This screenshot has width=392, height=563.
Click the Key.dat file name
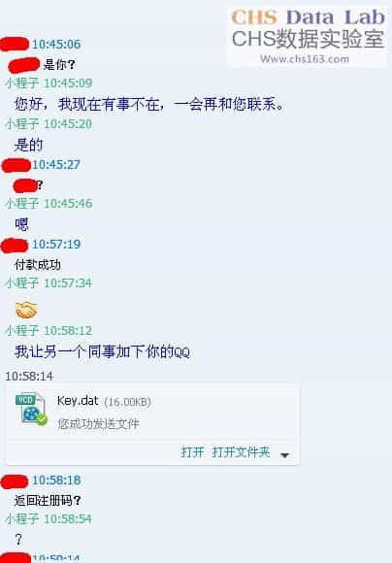pyautogui.click(x=78, y=400)
